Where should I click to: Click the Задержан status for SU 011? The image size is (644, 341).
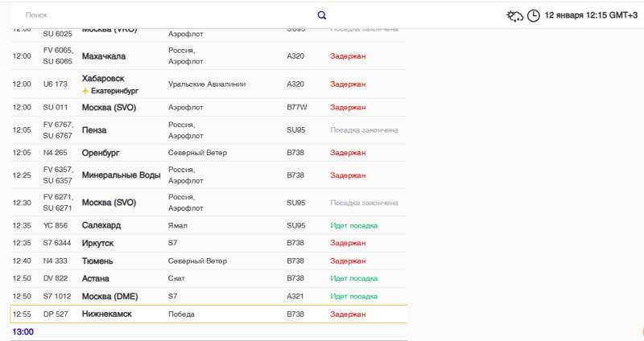[x=348, y=107]
